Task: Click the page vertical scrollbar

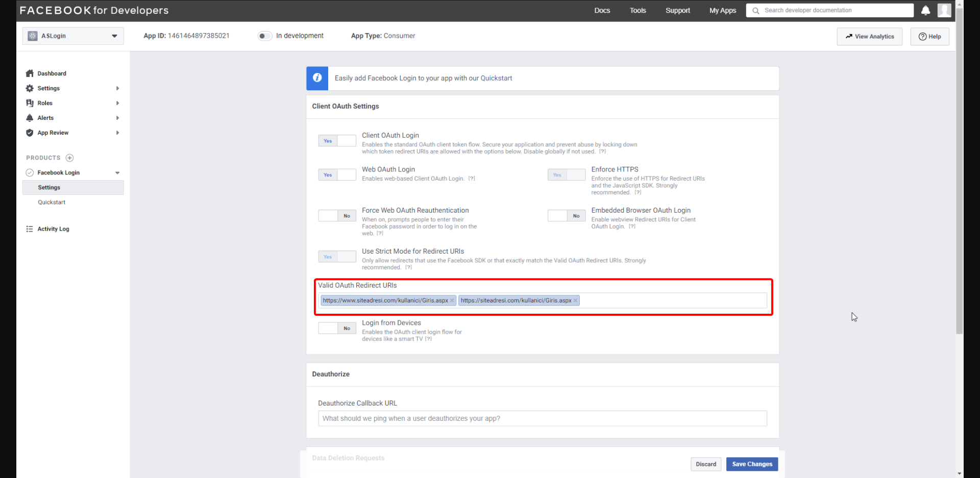Action: pos(960,170)
